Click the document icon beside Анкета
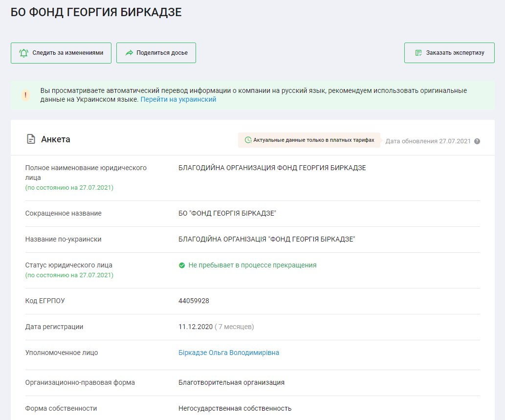The image size is (505, 420). coord(31,139)
